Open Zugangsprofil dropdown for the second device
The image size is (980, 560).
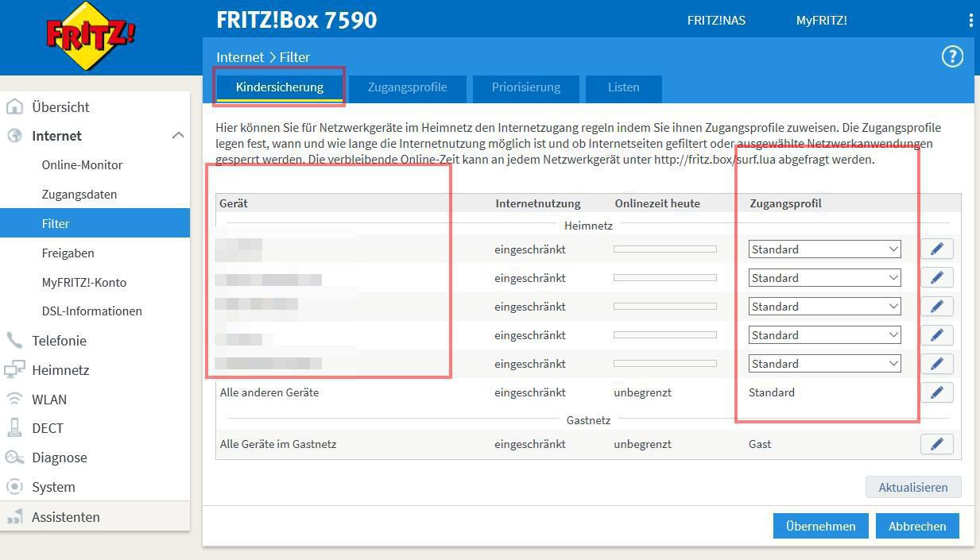point(824,278)
